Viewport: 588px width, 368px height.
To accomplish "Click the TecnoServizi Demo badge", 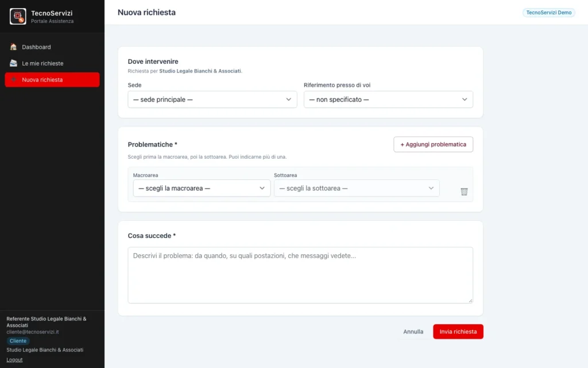I will (548, 13).
